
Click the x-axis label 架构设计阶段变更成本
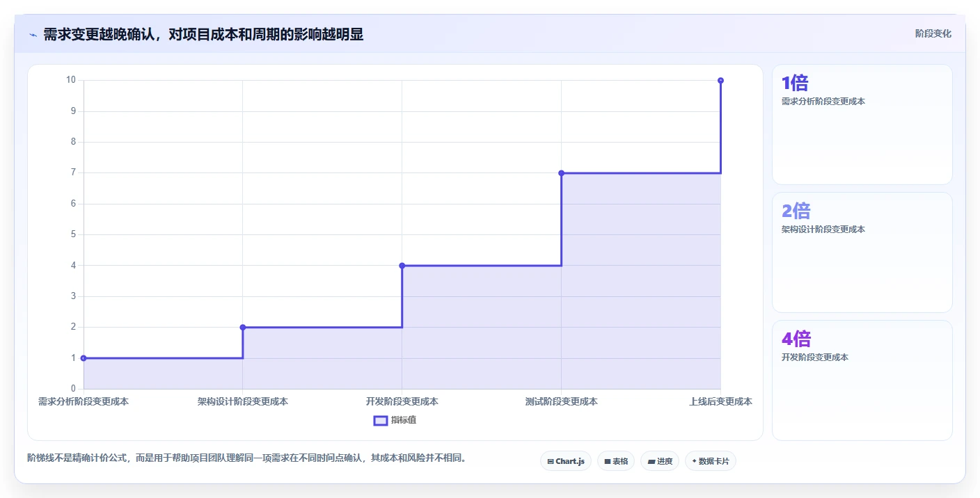tap(243, 402)
